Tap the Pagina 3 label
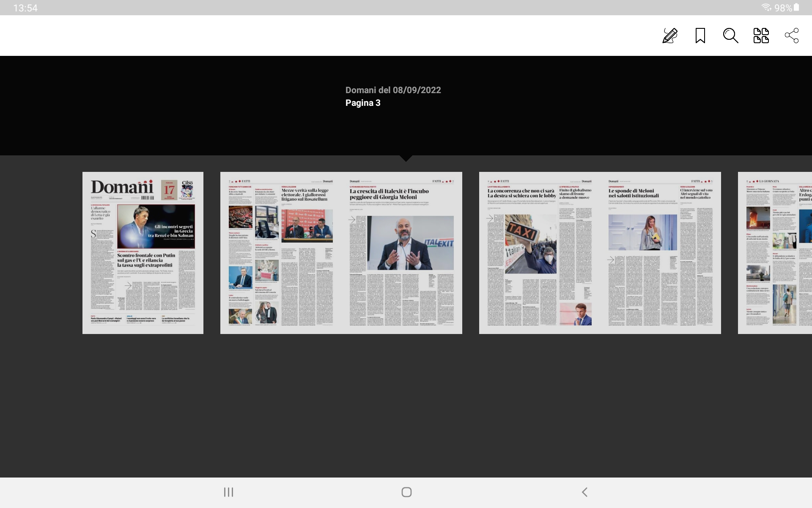This screenshot has height=508, width=812. tap(363, 103)
